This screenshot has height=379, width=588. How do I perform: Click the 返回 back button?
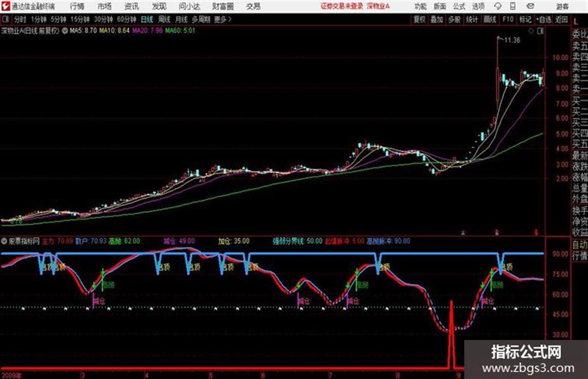561,19
